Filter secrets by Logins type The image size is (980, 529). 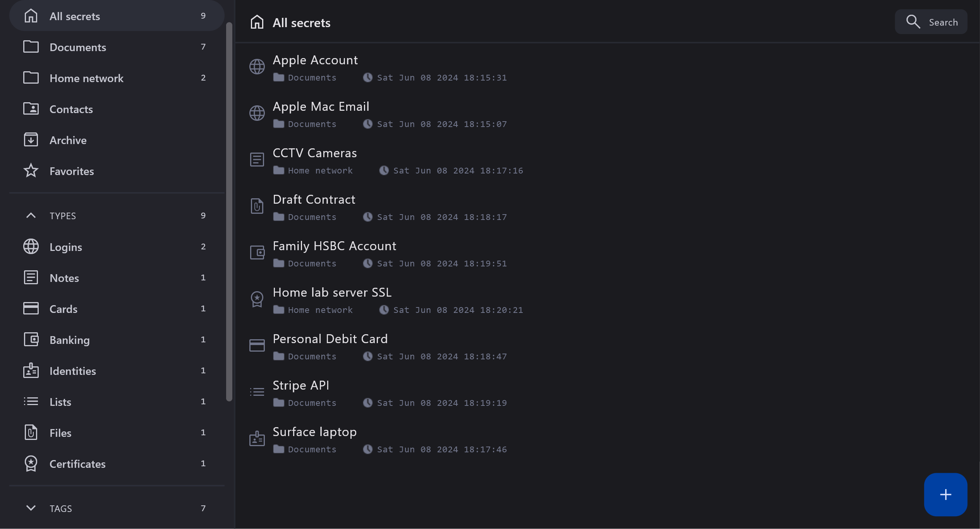coord(65,247)
